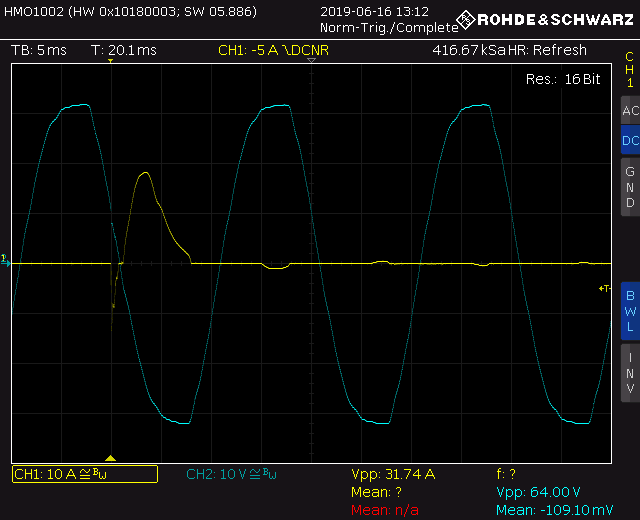Click the CH1 ground reference marker on left
The width and height of the screenshot is (640, 520).
5,260
